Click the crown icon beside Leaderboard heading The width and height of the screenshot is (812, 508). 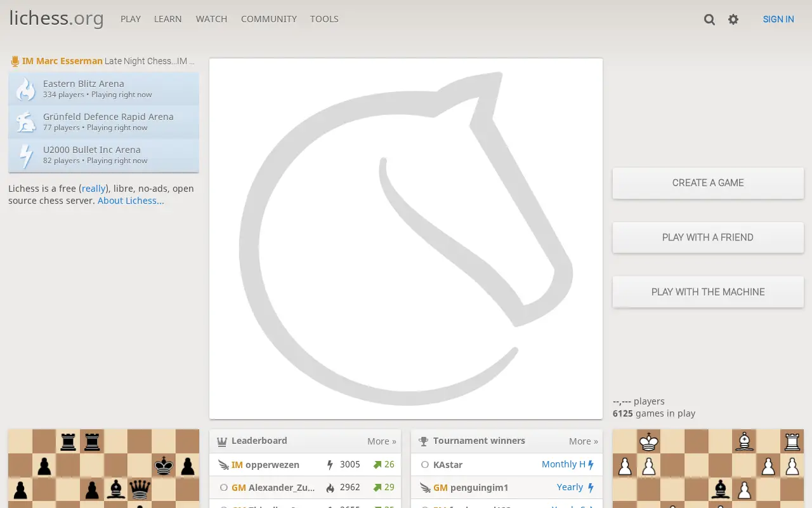pos(222,441)
